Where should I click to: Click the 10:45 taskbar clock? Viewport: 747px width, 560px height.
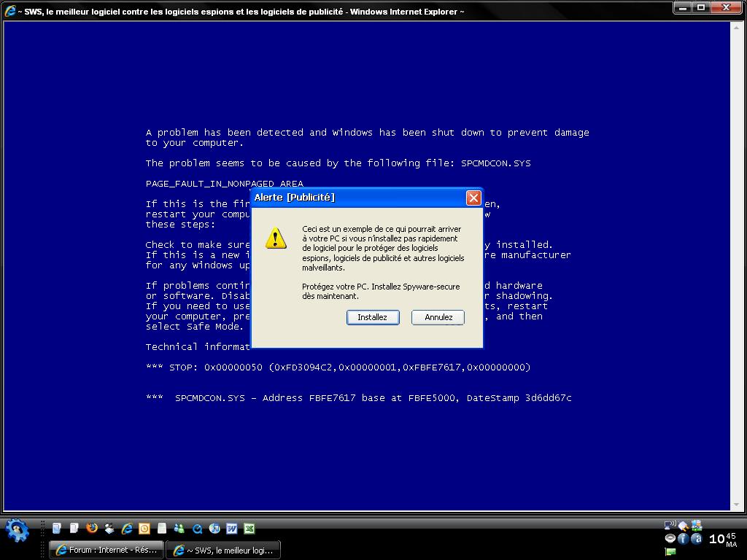tap(723, 539)
